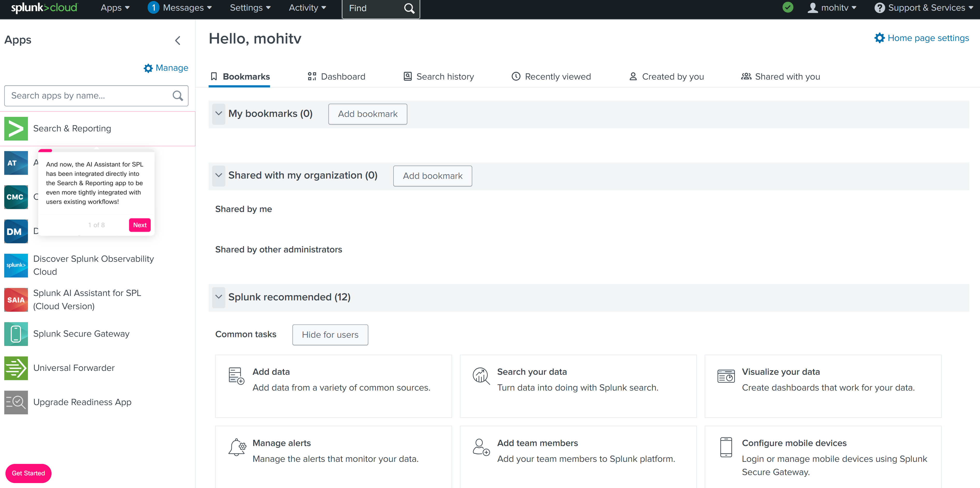This screenshot has width=980, height=488.
Task: Open the Splunk Secure Gateway phone icon
Action: (x=16, y=334)
